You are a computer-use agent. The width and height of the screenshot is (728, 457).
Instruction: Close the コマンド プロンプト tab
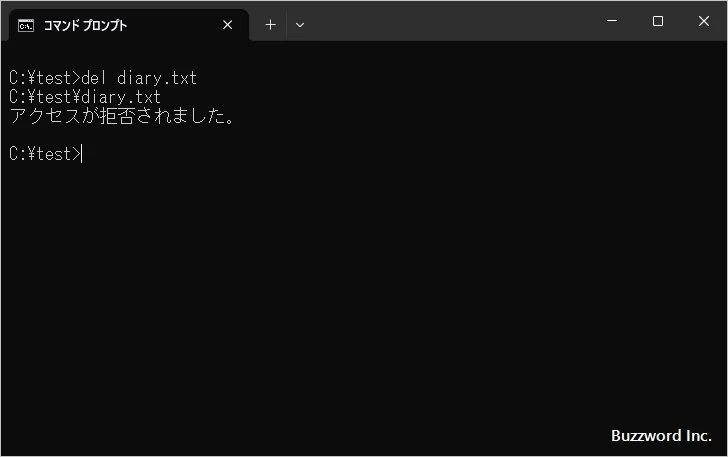tap(228, 25)
